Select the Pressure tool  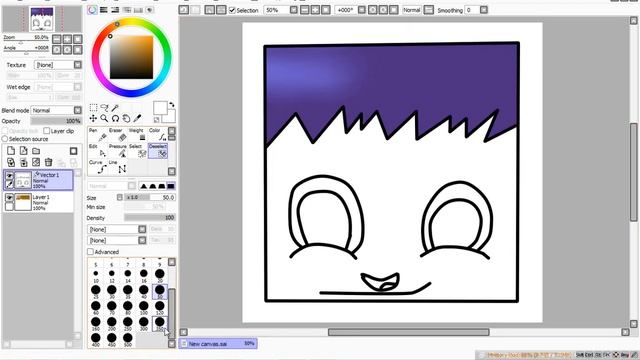coord(118,151)
